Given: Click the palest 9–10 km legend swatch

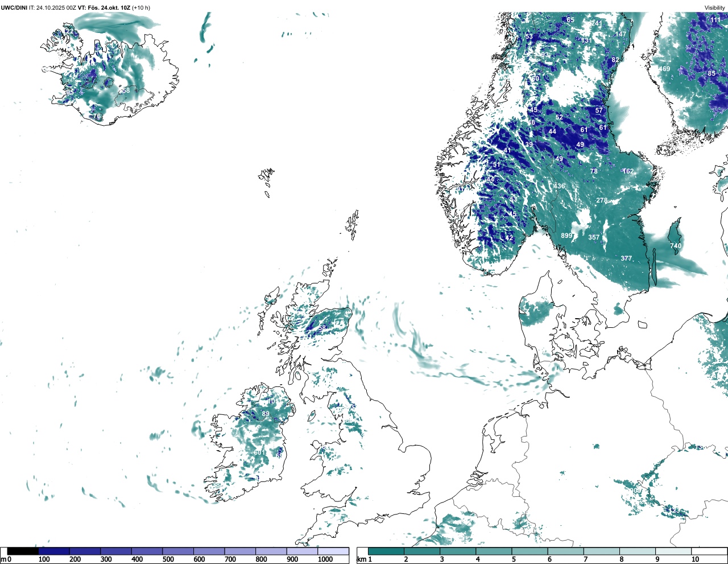Looking at the screenshot, I should coord(674,551).
